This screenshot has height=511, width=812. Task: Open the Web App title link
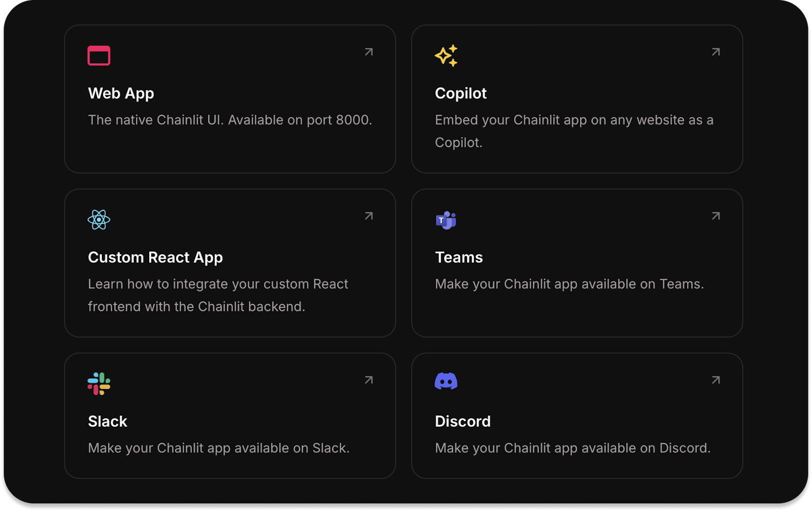(x=121, y=93)
